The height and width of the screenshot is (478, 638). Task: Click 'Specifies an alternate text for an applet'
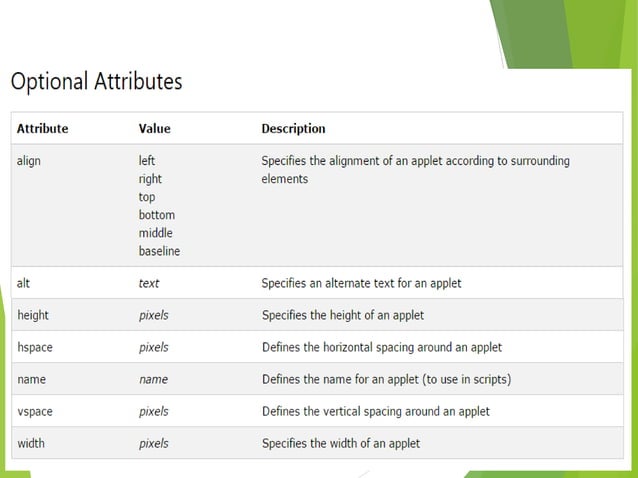click(x=361, y=283)
